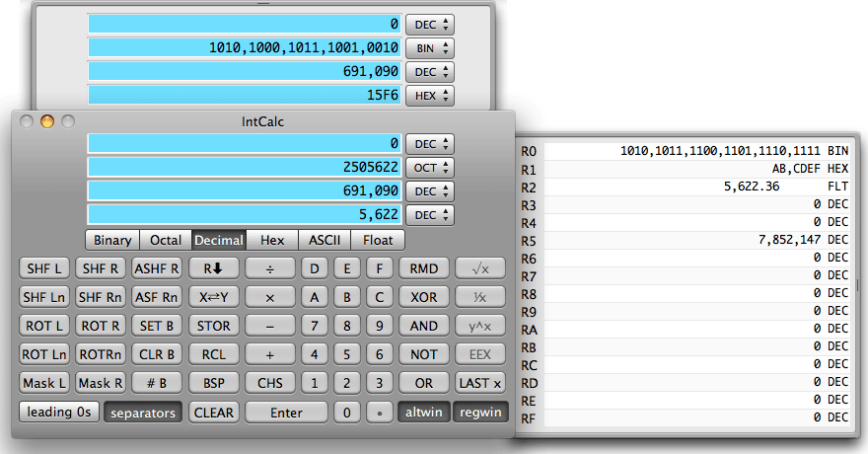Toggle the separators option
This screenshot has width=868, height=454.
143,413
